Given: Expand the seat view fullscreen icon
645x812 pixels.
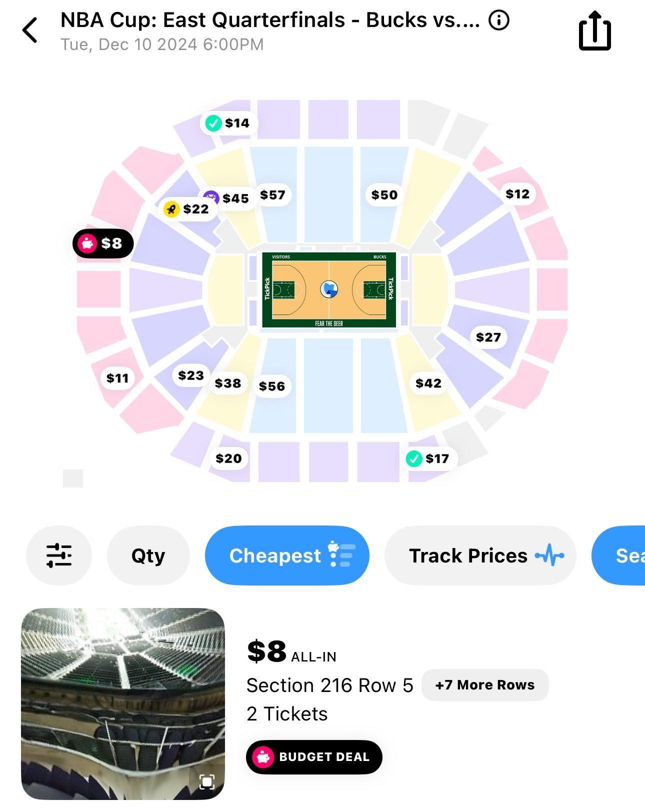Looking at the screenshot, I should (206, 781).
